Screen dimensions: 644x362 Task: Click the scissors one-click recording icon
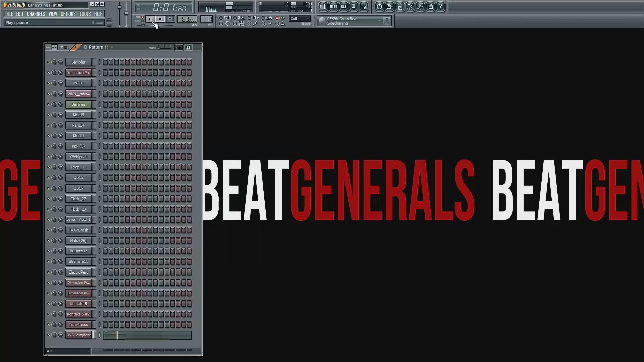coord(410,6)
